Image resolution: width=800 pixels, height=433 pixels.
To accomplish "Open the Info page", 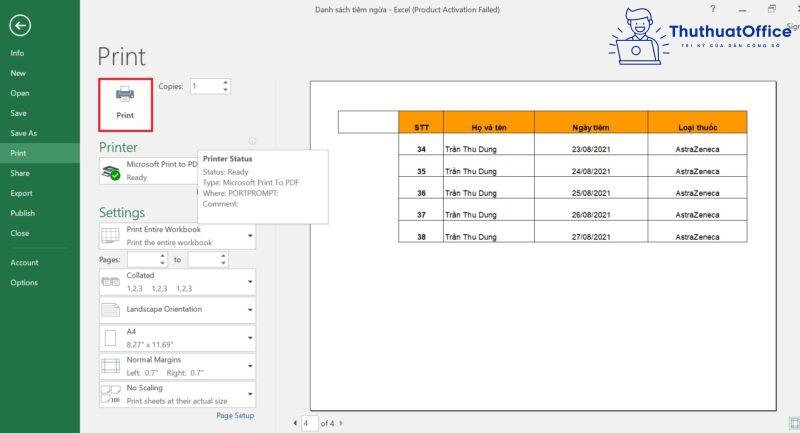I will [x=17, y=53].
